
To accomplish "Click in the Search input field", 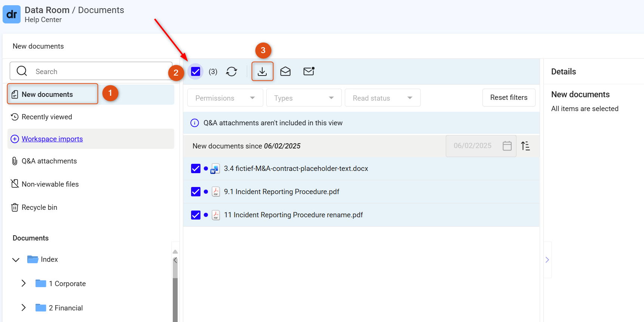I will pyautogui.click(x=91, y=71).
